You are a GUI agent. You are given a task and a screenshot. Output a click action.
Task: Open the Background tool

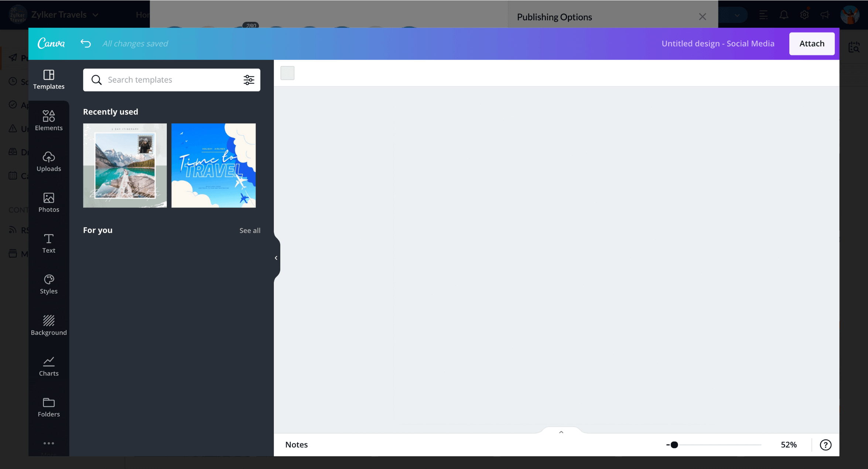coord(49,324)
